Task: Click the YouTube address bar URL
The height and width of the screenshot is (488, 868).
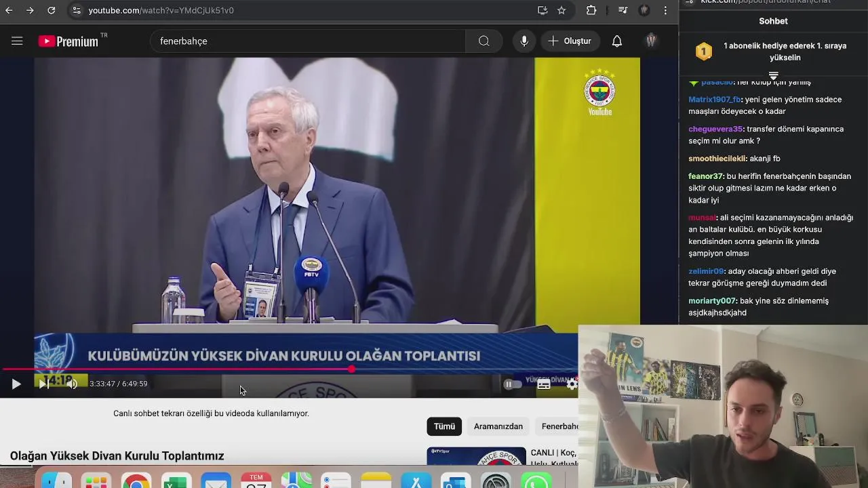Action: coord(161,10)
